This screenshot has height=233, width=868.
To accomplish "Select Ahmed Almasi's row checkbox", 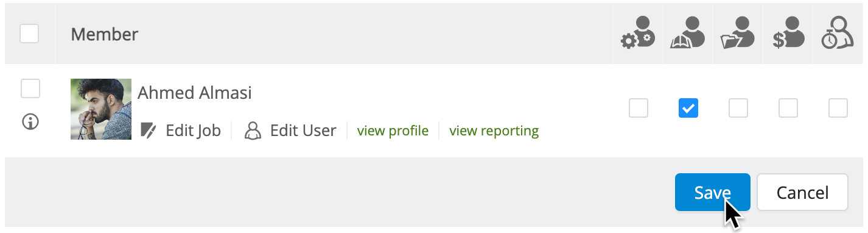I will (30, 88).
